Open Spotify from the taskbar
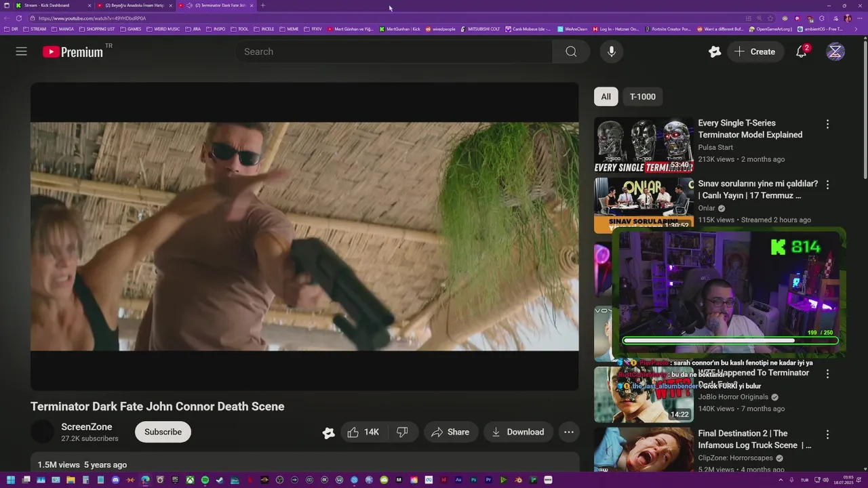Viewport: 868px width, 488px height. click(x=205, y=480)
